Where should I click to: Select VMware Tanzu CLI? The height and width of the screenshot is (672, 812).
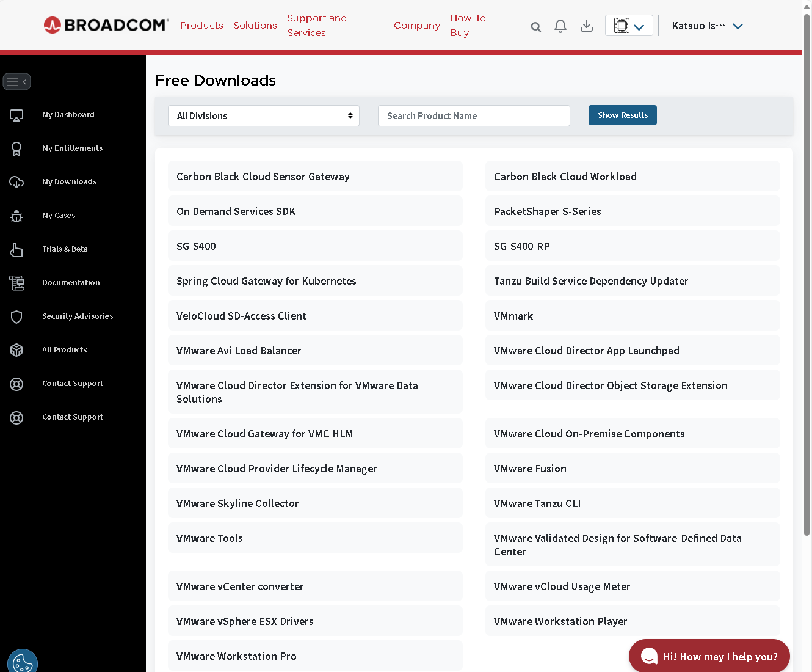coord(633,503)
